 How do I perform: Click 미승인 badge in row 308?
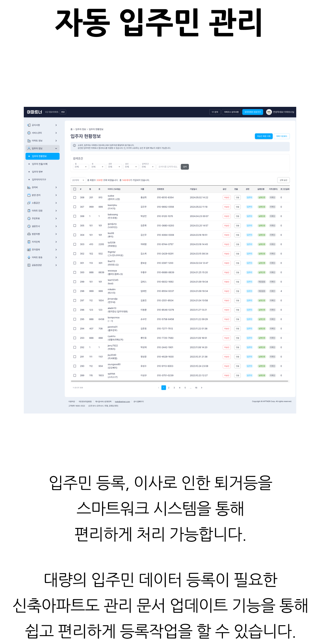[227, 198]
